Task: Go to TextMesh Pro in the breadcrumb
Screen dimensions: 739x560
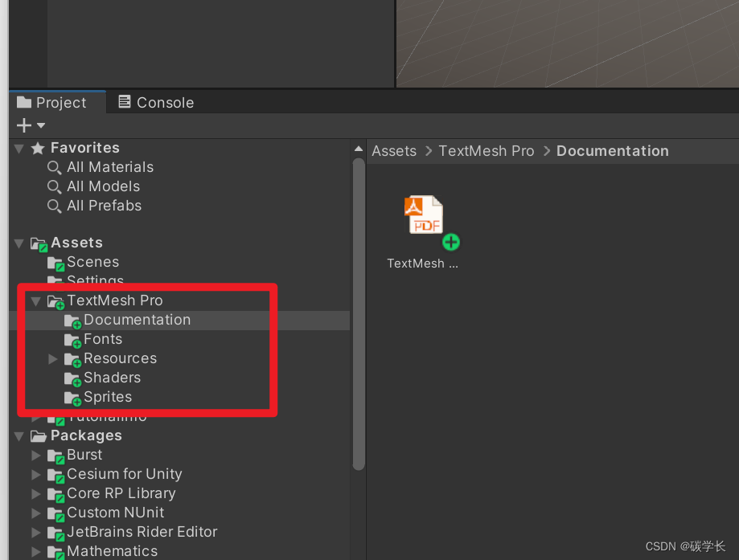Action: point(487,151)
